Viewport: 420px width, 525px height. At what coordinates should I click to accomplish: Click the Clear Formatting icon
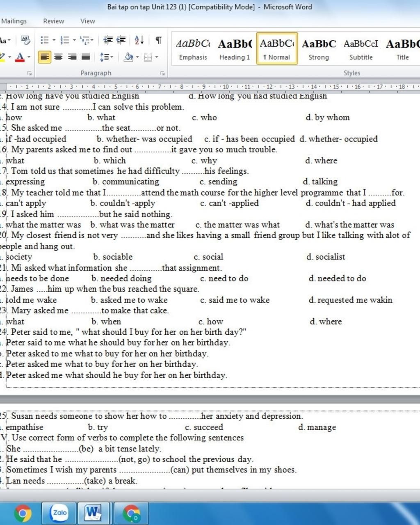click(25, 40)
